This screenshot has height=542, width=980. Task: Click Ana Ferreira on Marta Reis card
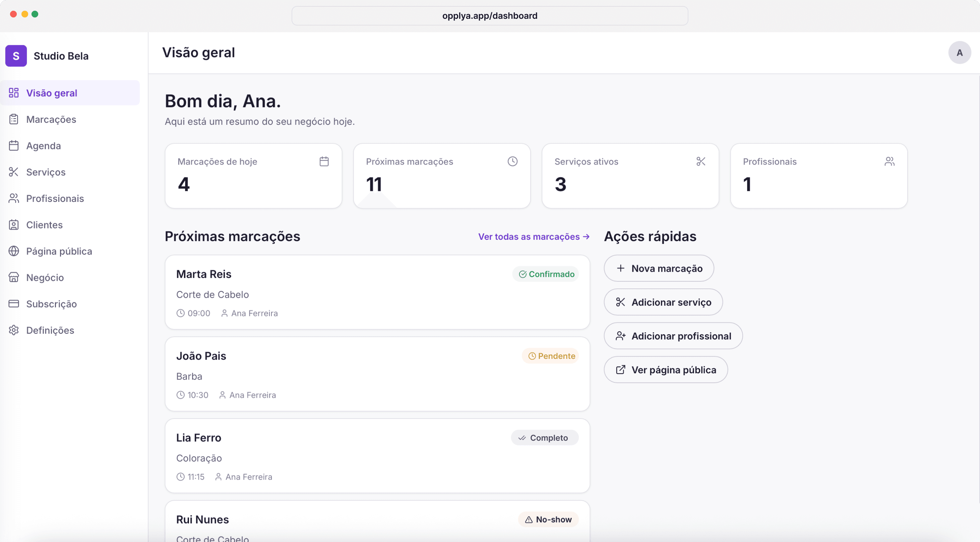pos(254,313)
